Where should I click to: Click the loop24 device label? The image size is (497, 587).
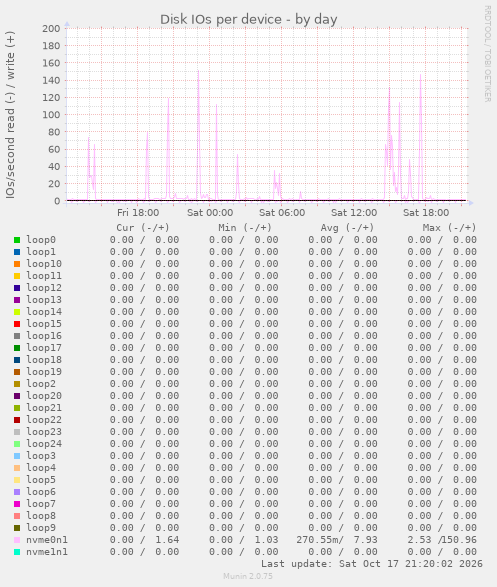point(44,444)
